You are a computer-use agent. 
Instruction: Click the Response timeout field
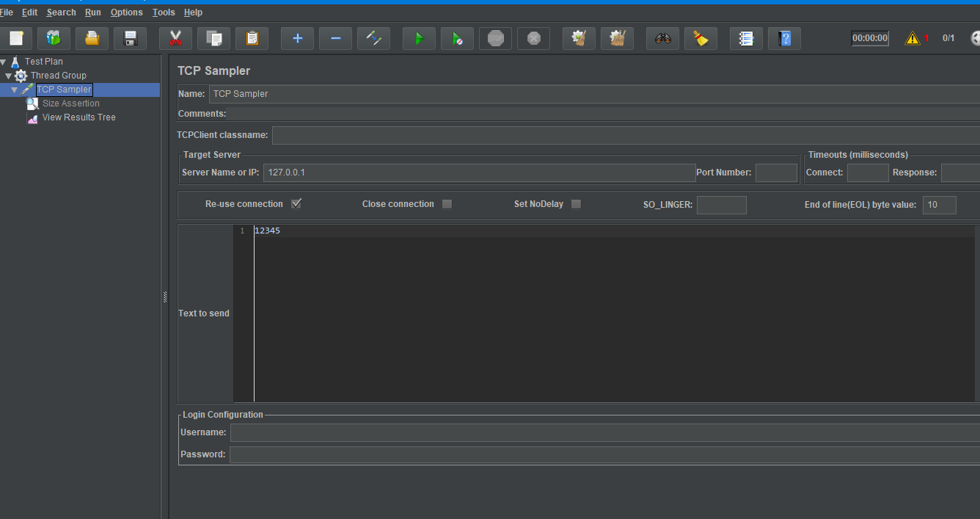tap(960, 173)
